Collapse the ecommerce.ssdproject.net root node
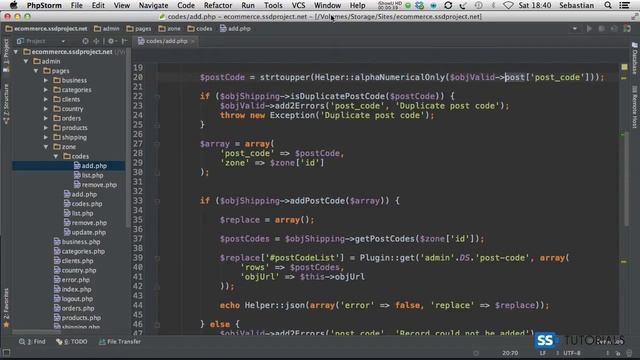 point(16,52)
